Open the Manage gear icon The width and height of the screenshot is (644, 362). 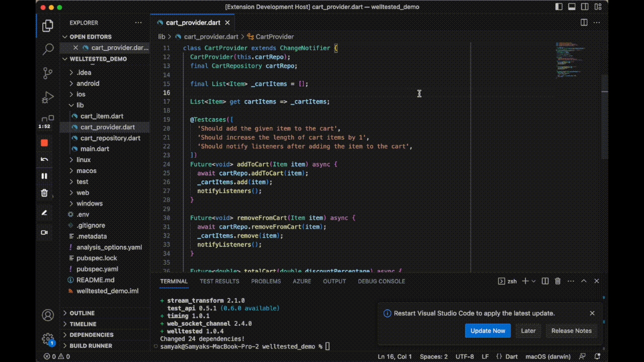click(x=48, y=339)
